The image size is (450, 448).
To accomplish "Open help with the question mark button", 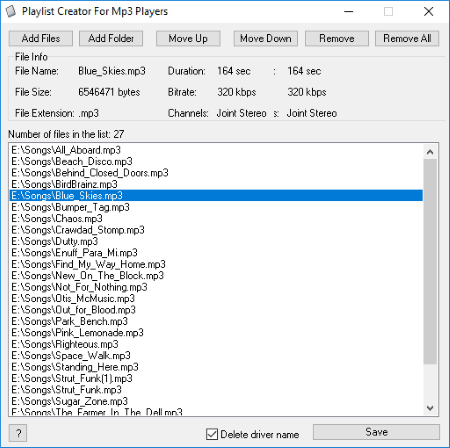I will click(x=18, y=433).
